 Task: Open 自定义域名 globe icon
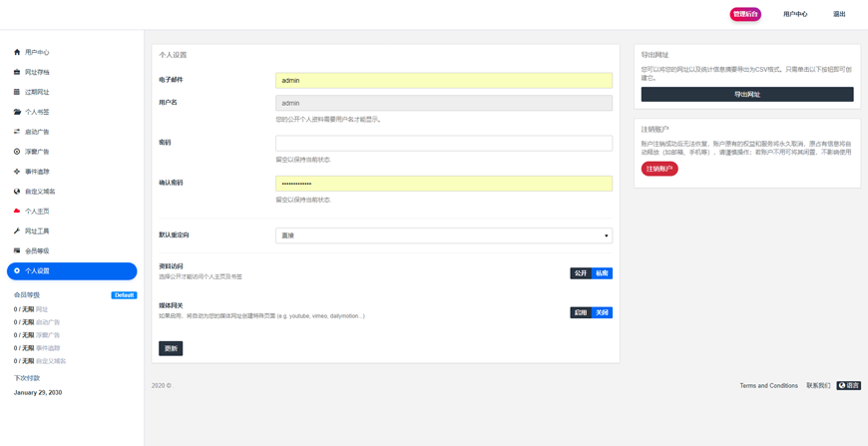[17, 192]
